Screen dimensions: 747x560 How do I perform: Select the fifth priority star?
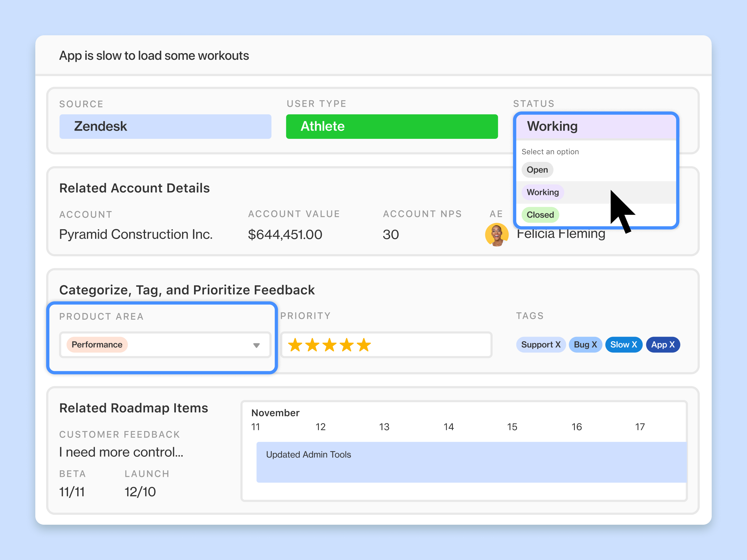pyautogui.click(x=364, y=345)
